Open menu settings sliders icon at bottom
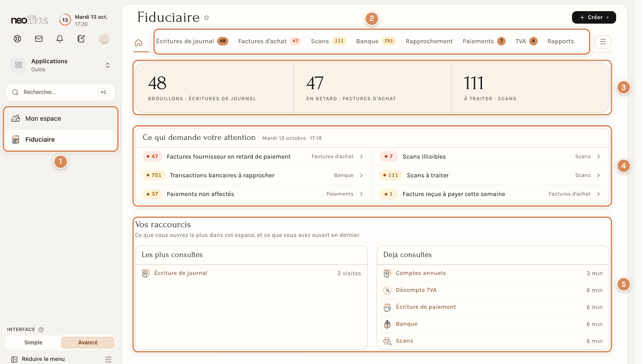 108,359
